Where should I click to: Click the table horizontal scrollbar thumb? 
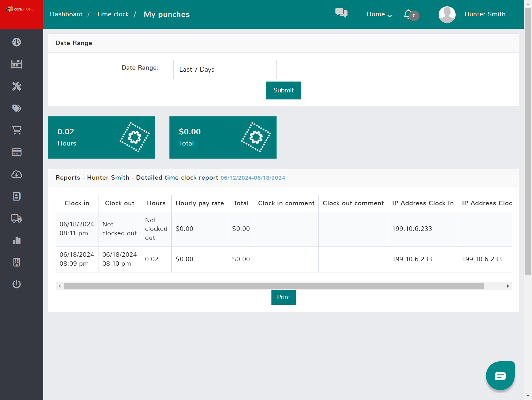[274, 286]
